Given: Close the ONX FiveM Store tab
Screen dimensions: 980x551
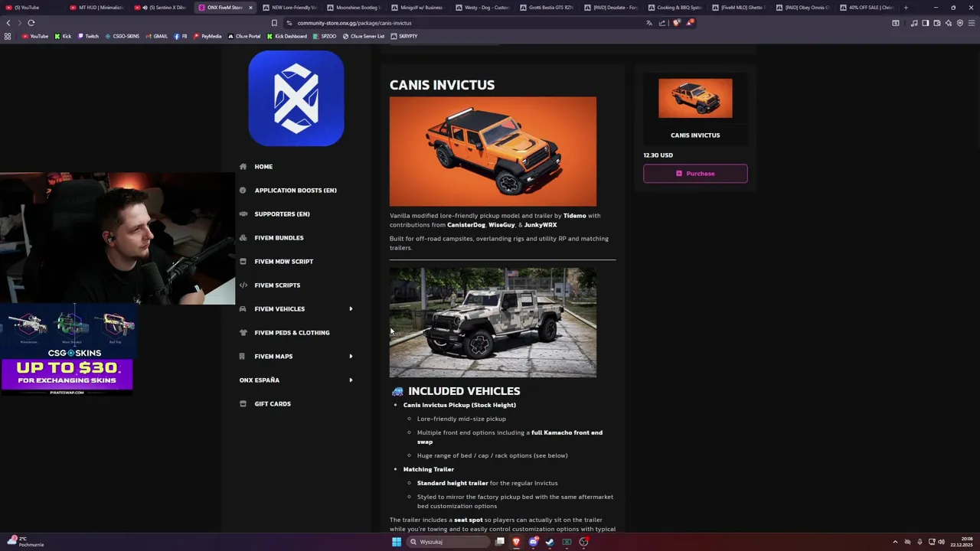Looking at the screenshot, I should pyautogui.click(x=250, y=8).
